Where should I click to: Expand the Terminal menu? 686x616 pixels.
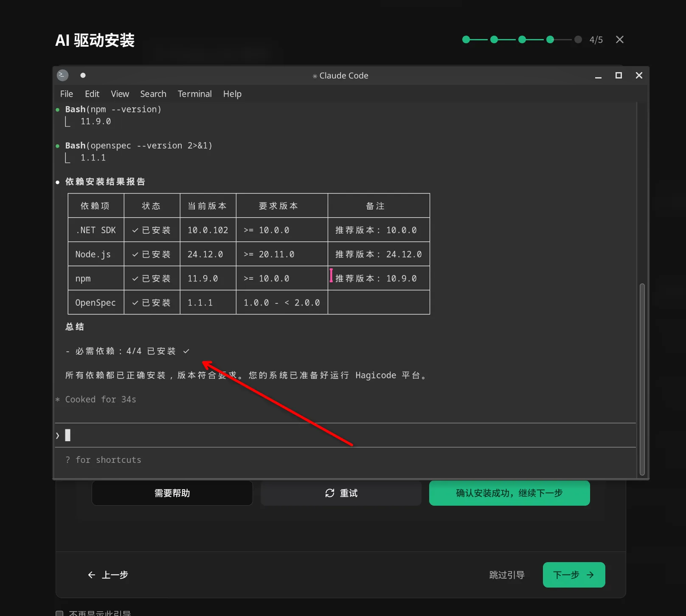point(194,94)
